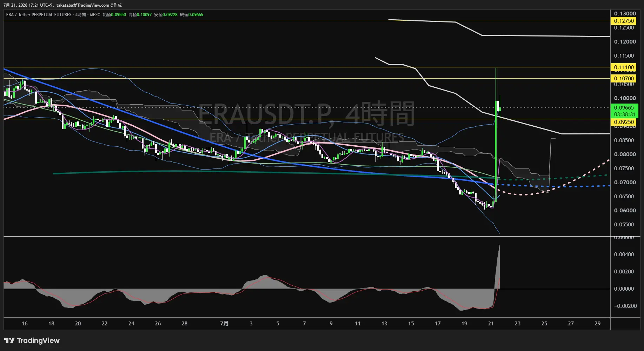This screenshot has height=351, width=644.
Task: Click date 29 on the time axis
Action: [x=598, y=324]
